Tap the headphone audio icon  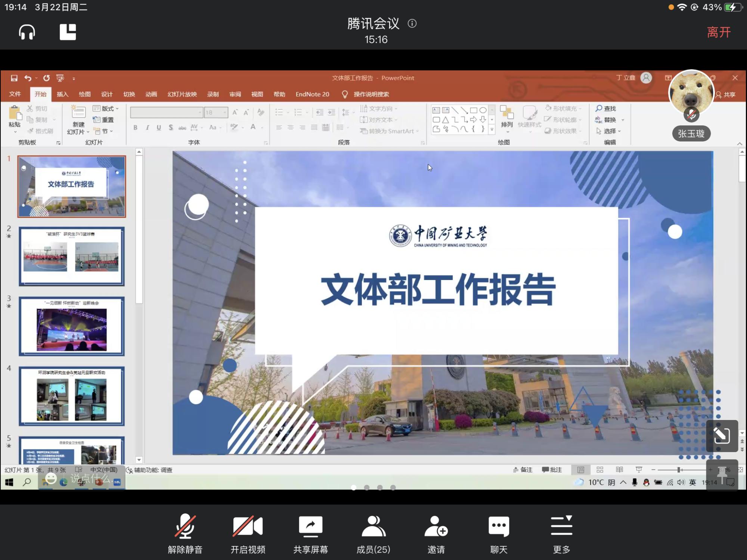(x=27, y=32)
